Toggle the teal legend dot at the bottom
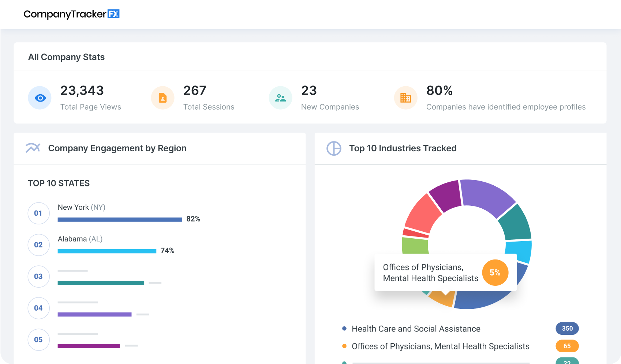Screen dimensions: 621x364 pyautogui.click(x=344, y=362)
